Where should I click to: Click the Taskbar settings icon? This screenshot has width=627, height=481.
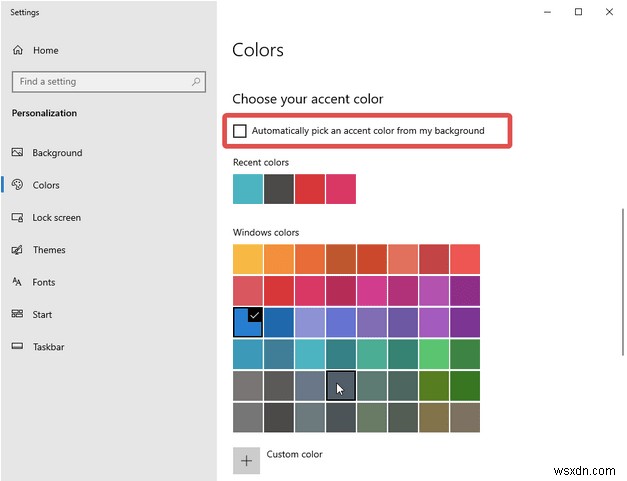(18, 346)
